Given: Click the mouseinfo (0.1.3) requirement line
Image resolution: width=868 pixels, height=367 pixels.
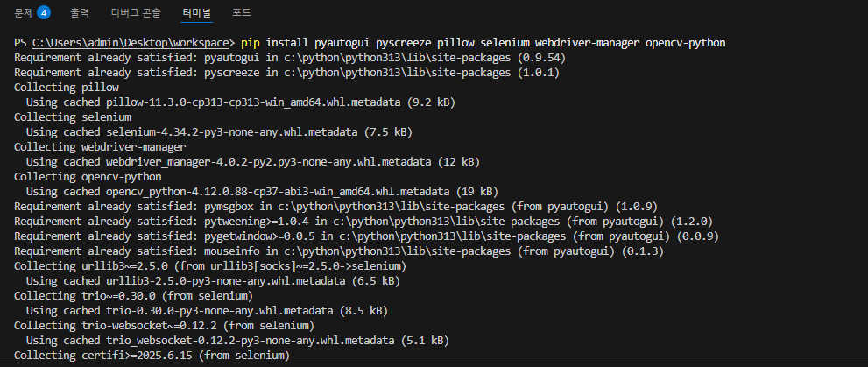Looking at the screenshot, I should 339,252.
